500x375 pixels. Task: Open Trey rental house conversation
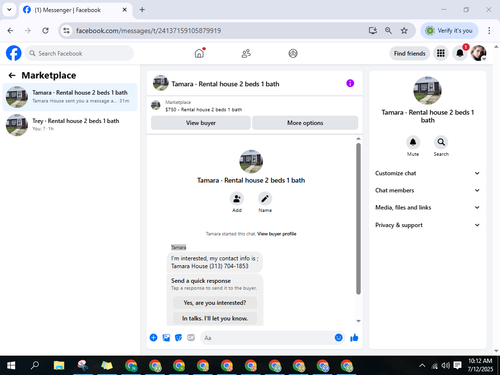(70, 125)
